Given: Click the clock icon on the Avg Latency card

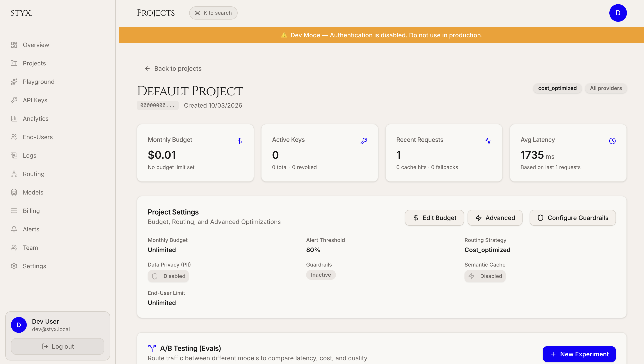Looking at the screenshot, I should pyautogui.click(x=612, y=141).
